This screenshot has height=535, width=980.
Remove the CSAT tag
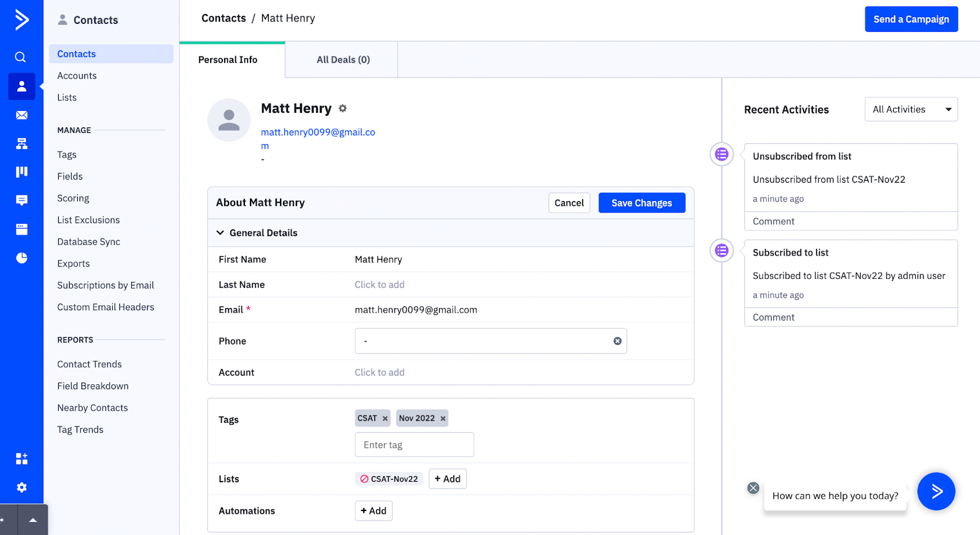[x=385, y=419]
